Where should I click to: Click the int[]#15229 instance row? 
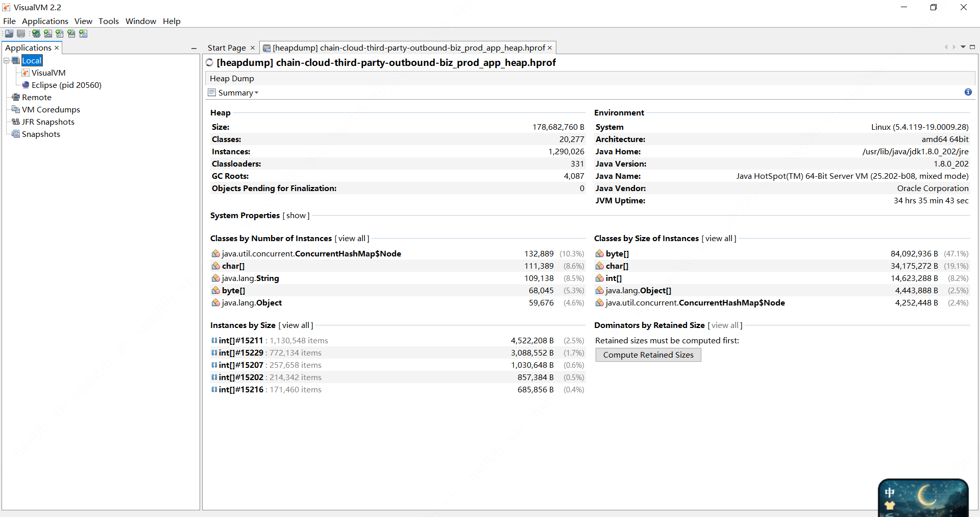(x=398, y=353)
